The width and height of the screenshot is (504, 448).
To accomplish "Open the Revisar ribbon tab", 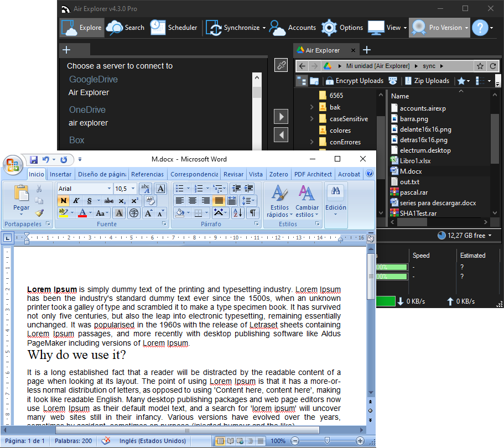I will pos(233,174).
